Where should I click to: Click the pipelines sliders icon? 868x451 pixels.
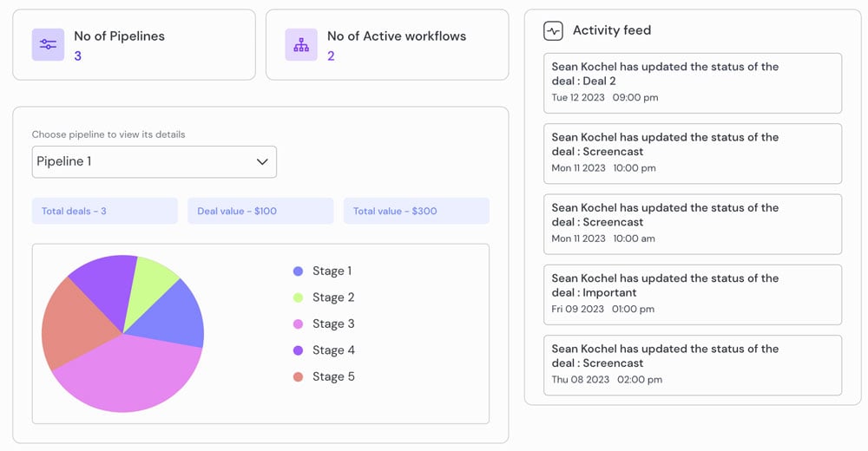(x=48, y=45)
